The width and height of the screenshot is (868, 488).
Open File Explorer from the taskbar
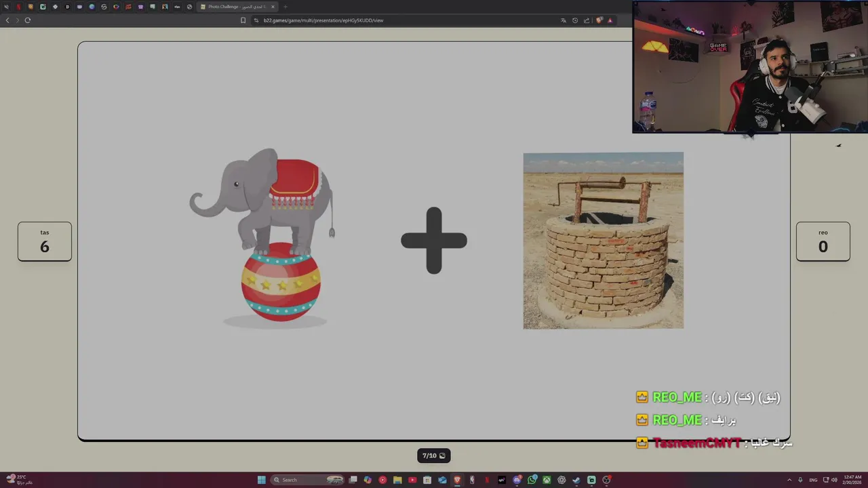(x=397, y=480)
